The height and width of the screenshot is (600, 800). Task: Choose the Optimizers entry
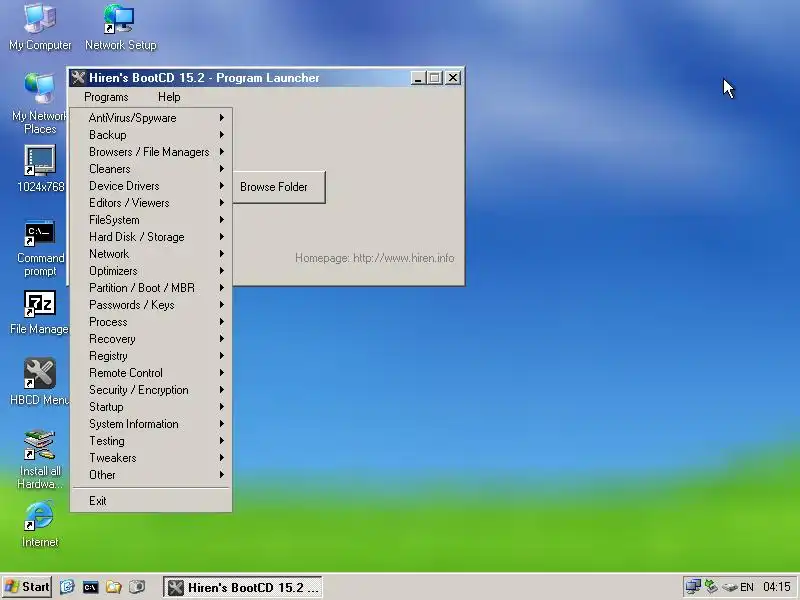tap(151, 271)
